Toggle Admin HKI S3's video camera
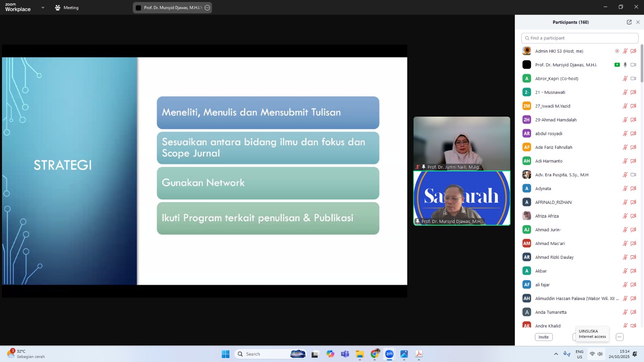 click(x=633, y=51)
